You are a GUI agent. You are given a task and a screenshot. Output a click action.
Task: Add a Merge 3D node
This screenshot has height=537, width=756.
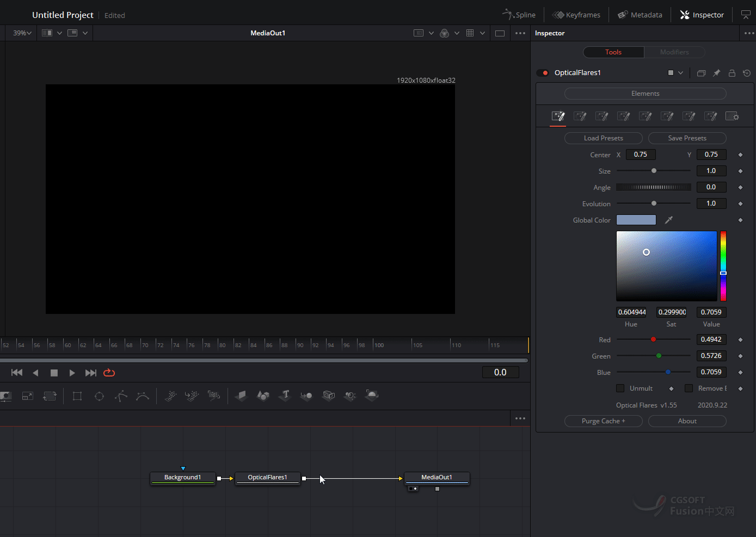(x=306, y=396)
